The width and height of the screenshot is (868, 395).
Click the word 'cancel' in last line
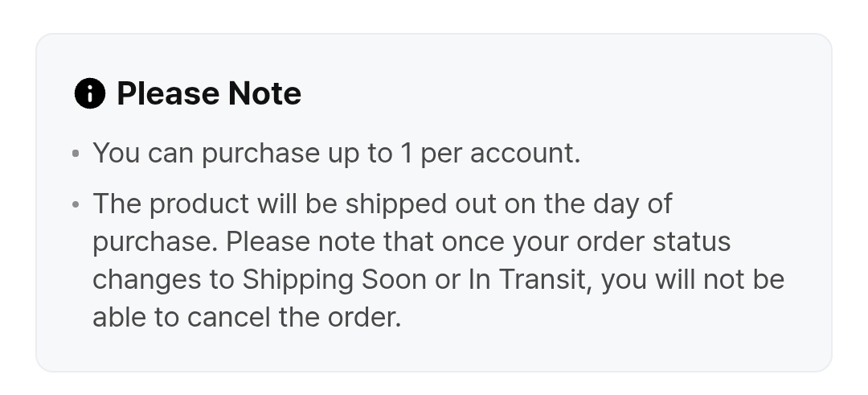(228, 318)
